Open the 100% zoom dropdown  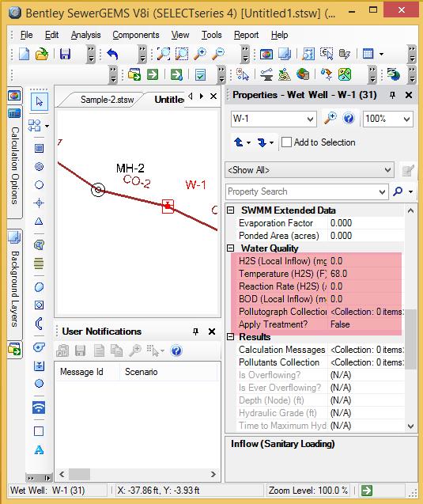tap(406, 119)
